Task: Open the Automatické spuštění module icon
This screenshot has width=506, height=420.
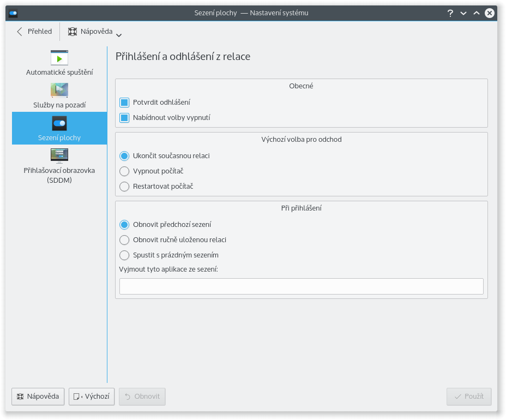Action: click(x=59, y=58)
